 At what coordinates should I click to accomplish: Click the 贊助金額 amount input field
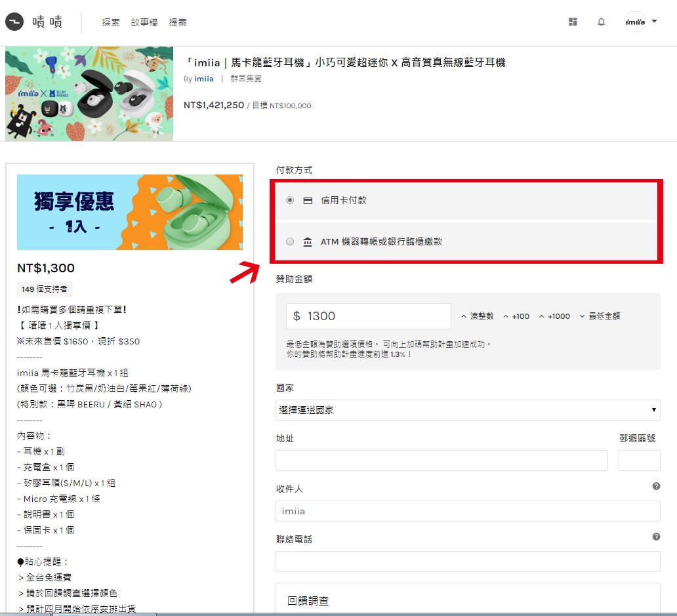point(368,316)
